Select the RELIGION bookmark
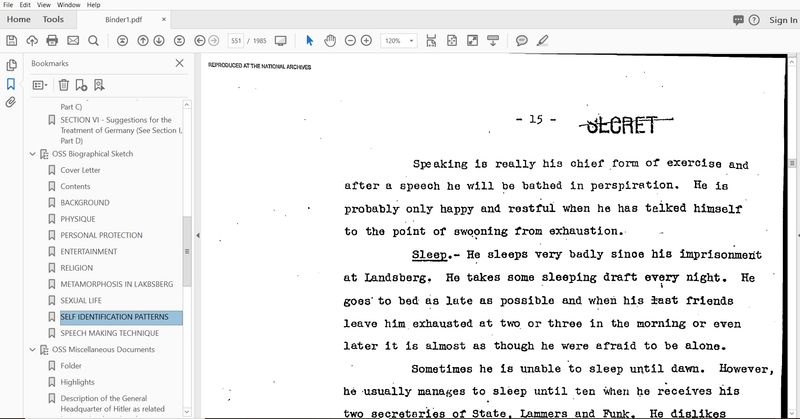Screen dimensions: 800x419 77,268
